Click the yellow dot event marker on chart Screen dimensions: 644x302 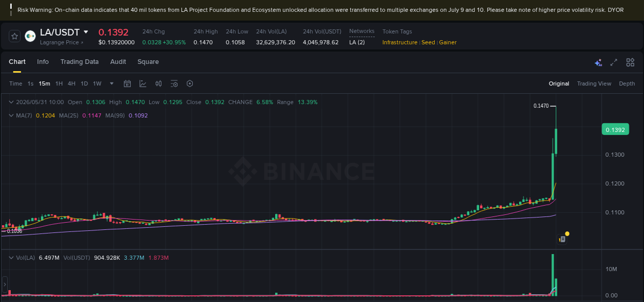pyautogui.click(x=567, y=234)
